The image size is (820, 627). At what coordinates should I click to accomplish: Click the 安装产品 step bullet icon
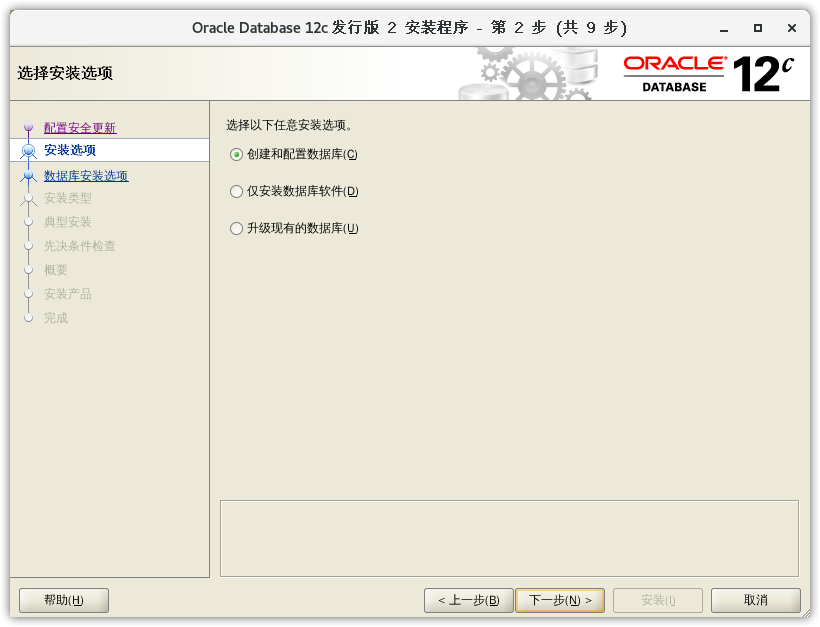point(28,294)
